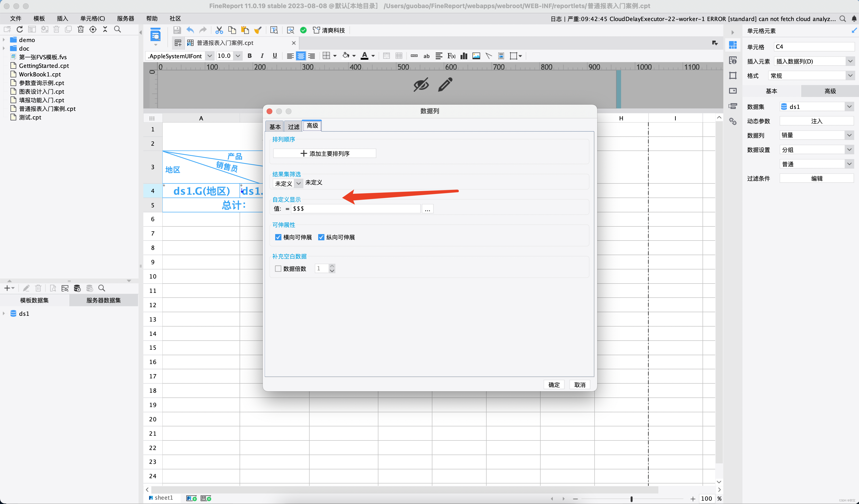This screenshot has width=859, height=504.
Task: Click the Cut scissors icon
Action: (219, 30)
